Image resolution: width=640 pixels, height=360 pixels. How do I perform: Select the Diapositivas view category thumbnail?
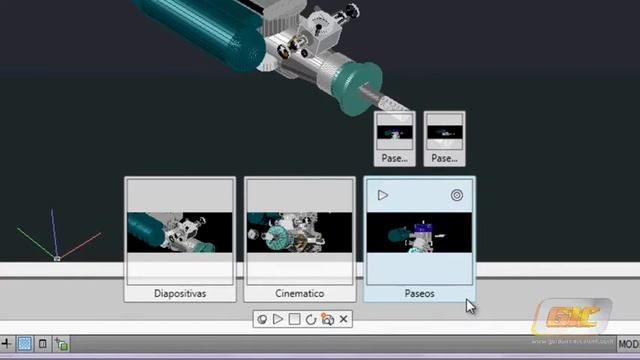[x=180, y=239]
